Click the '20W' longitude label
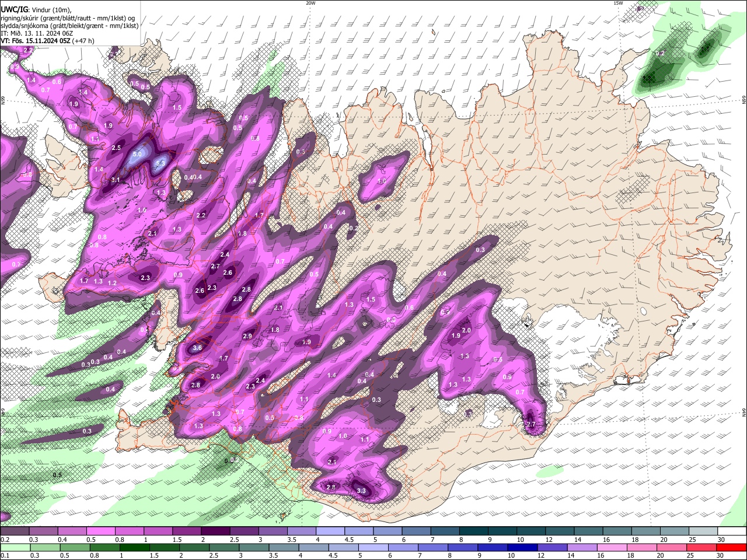This screenshot has height=560, width=747. pyautogui.click(x=310, y=3)
